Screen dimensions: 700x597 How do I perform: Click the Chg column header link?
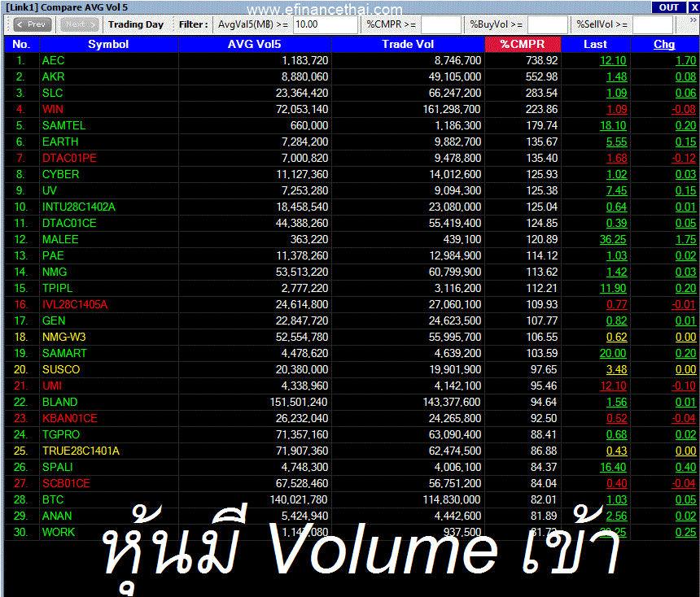click(x=664, y=44)
